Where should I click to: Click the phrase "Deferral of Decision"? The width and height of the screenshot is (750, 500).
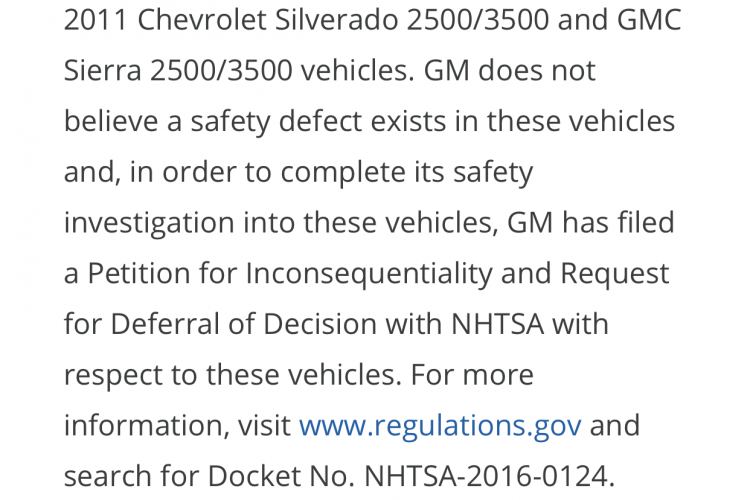244,324
